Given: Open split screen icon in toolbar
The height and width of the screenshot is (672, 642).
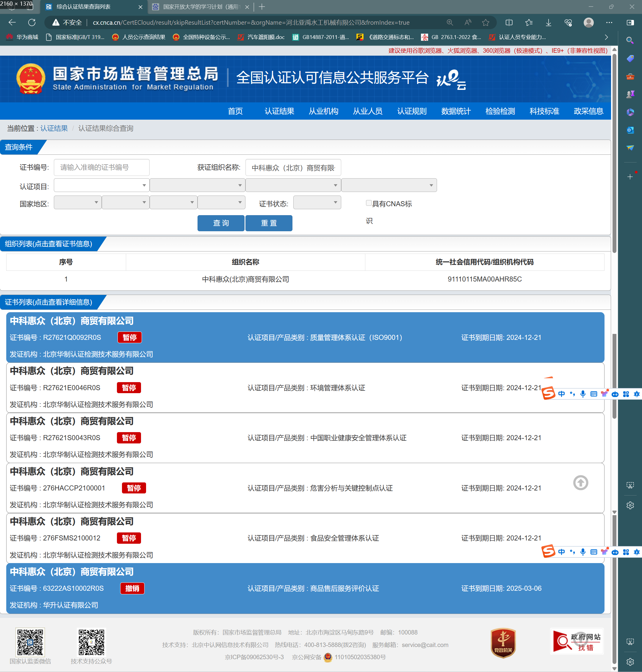Looking at the screenshot, I should pyautogui.click(x=509, y=23).
